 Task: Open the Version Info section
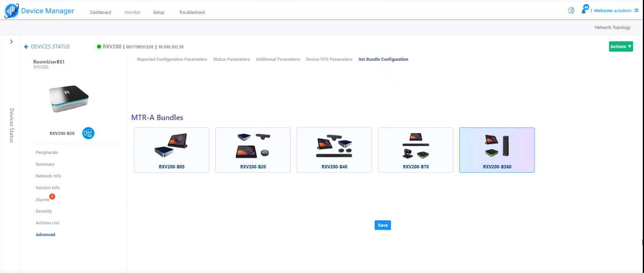(48, 188)
